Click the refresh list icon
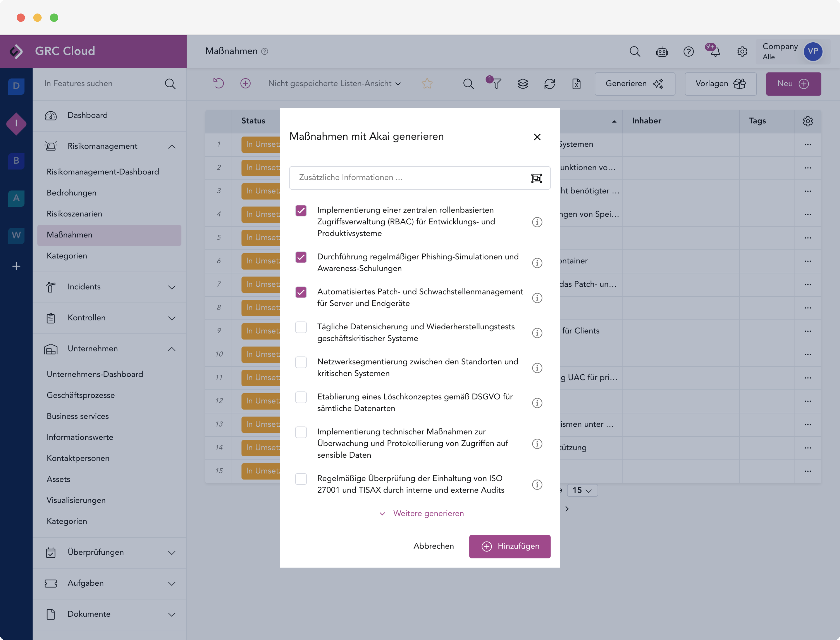The height and width of the screenshot is (640, 840). coord(549,83)
